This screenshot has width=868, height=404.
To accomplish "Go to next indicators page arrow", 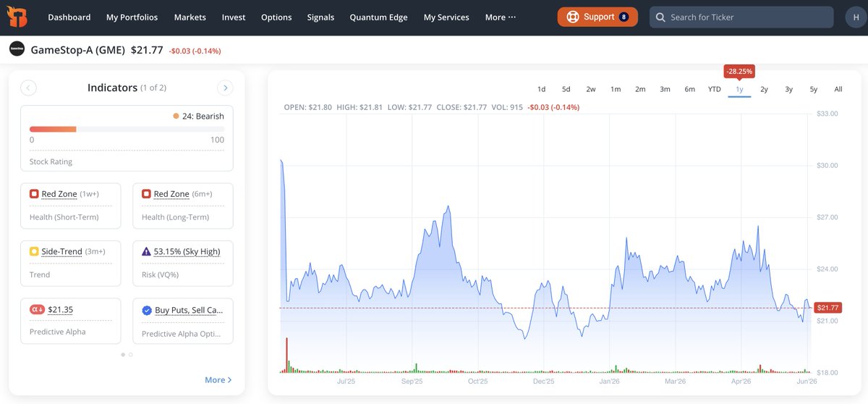I will [x=225, y=88].
